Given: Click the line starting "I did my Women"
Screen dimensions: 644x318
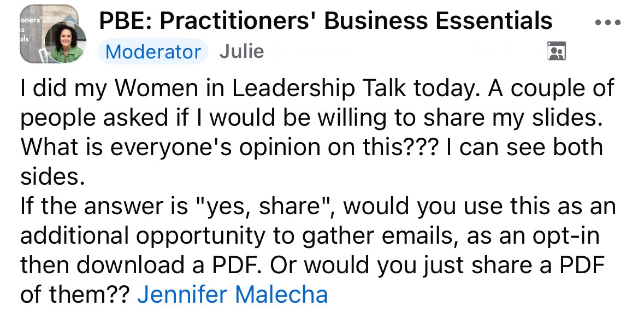Looking at the screenshot, I should pos(317,89).
